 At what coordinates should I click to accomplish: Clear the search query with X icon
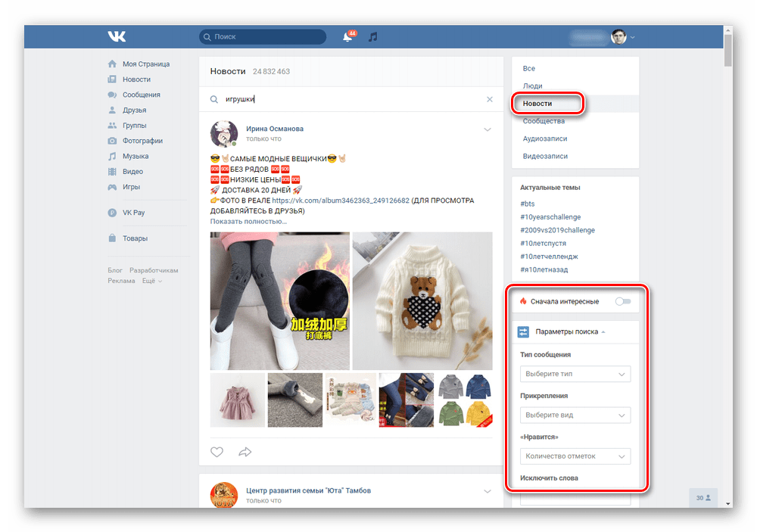pos(490,99)
